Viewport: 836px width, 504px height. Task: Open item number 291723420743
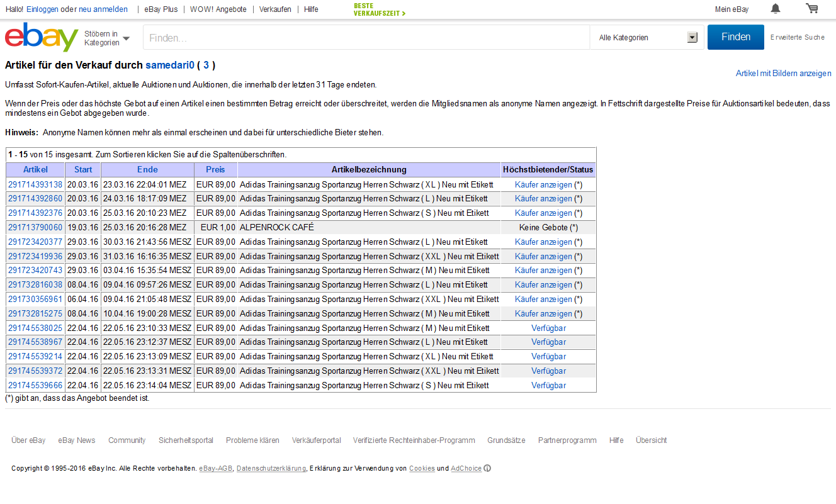[x=35, y=270]
